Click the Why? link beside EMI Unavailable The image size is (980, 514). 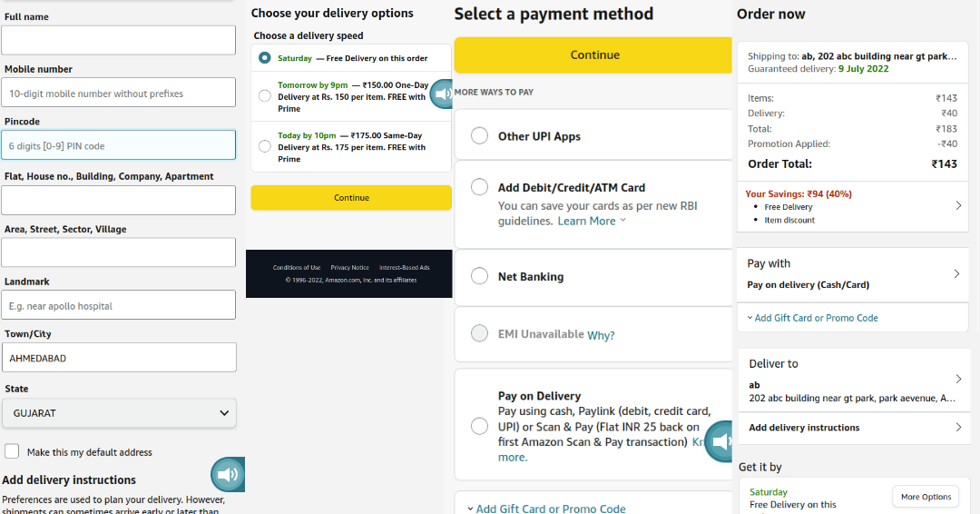point(601,335)
